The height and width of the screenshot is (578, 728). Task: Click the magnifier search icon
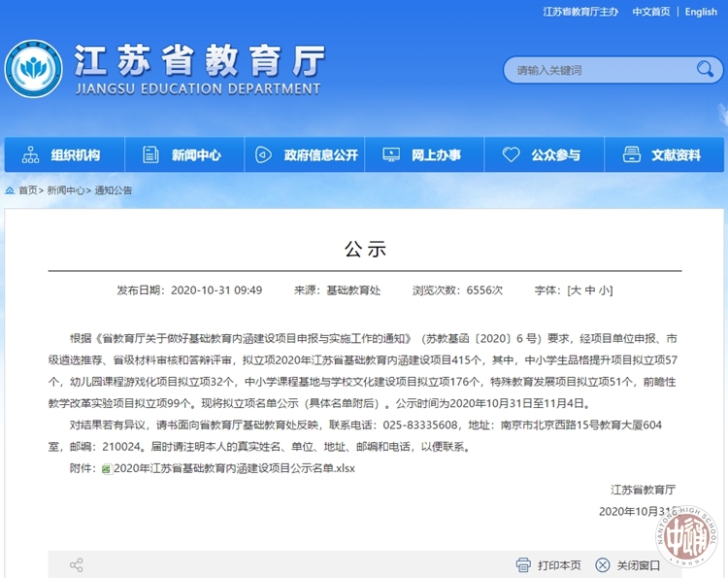click(x=705, y=69)
